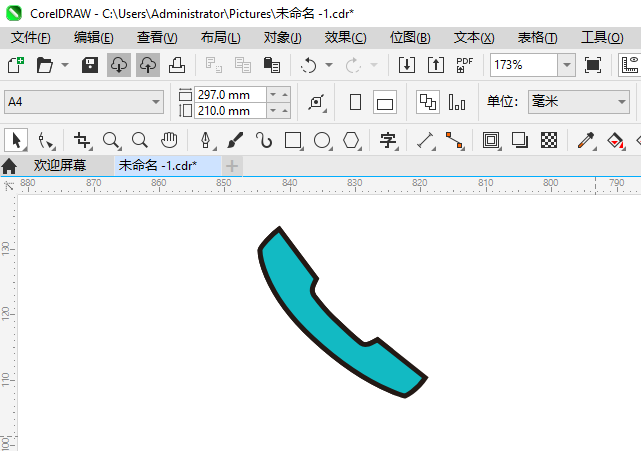Viewport: 641px width, 451px height.
Task: Open the zoom level dropdown arrow
Action: [567, 65]
